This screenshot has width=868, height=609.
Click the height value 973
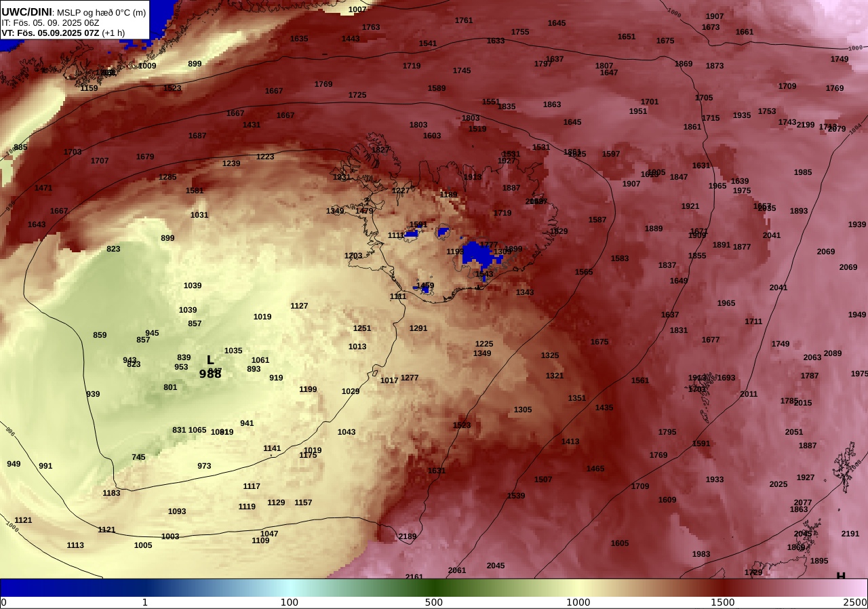(204, 466)
